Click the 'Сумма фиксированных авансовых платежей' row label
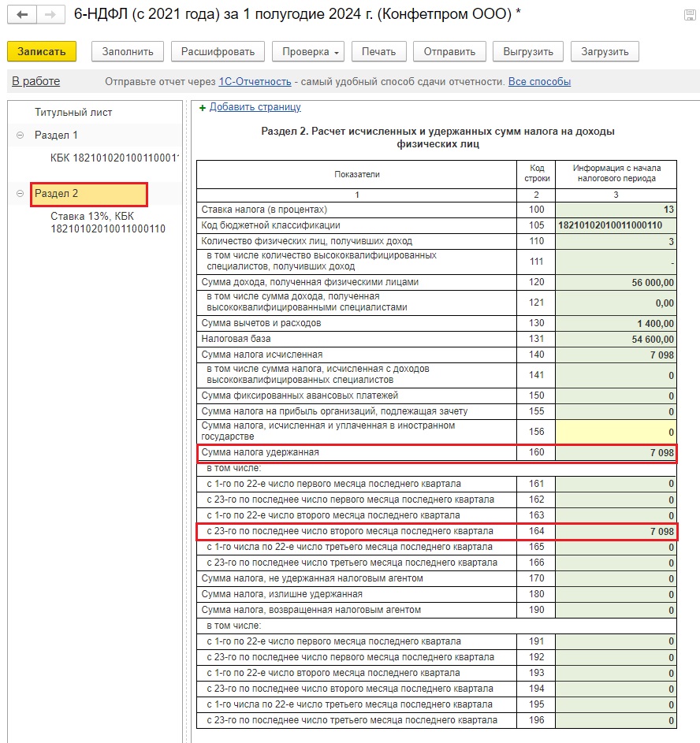Screen dimensions: 700x743 (x=300, y=396)
